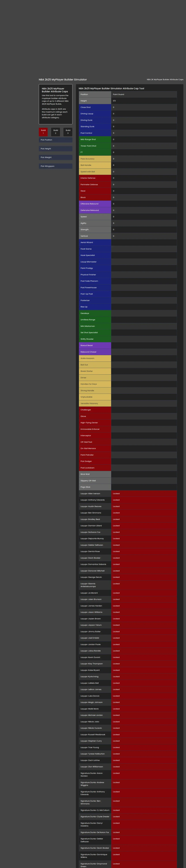Expand the Pick Wingspan section
The width and height of the screenshot is (186, 868).
(x=56, y=166)
